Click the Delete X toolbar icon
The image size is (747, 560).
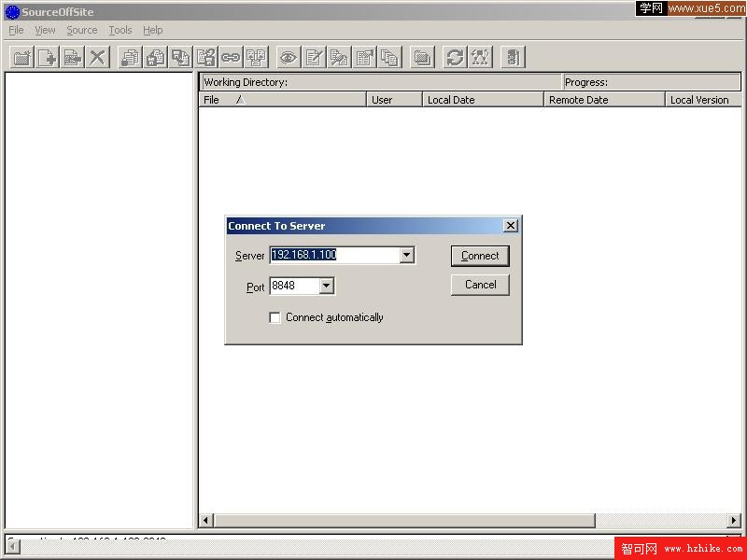98,58
